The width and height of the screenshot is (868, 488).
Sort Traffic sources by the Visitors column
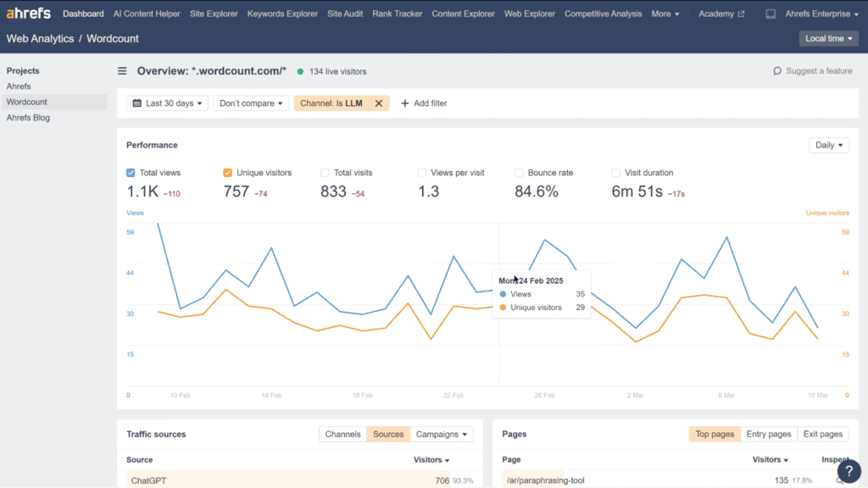click(431, 460)
